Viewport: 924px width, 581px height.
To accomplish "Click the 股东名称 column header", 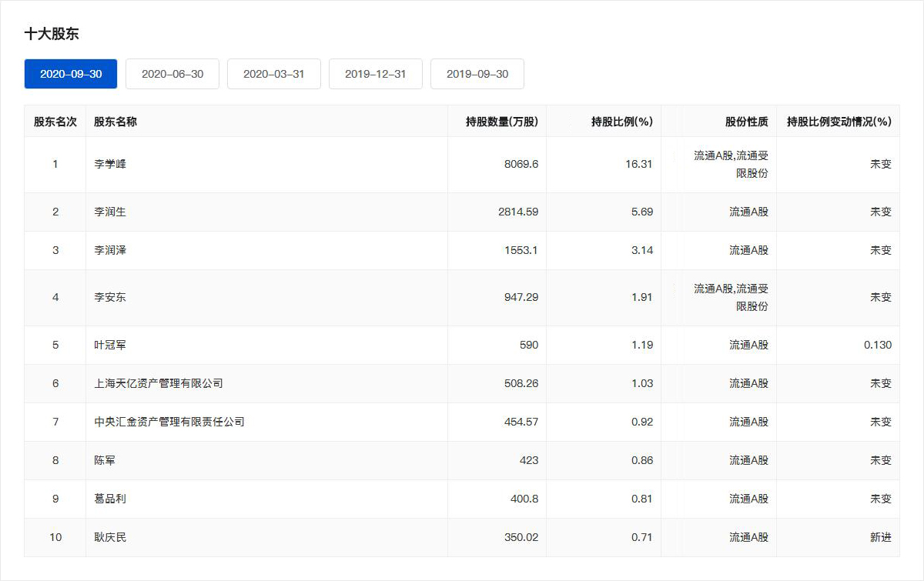I will 115,122.
